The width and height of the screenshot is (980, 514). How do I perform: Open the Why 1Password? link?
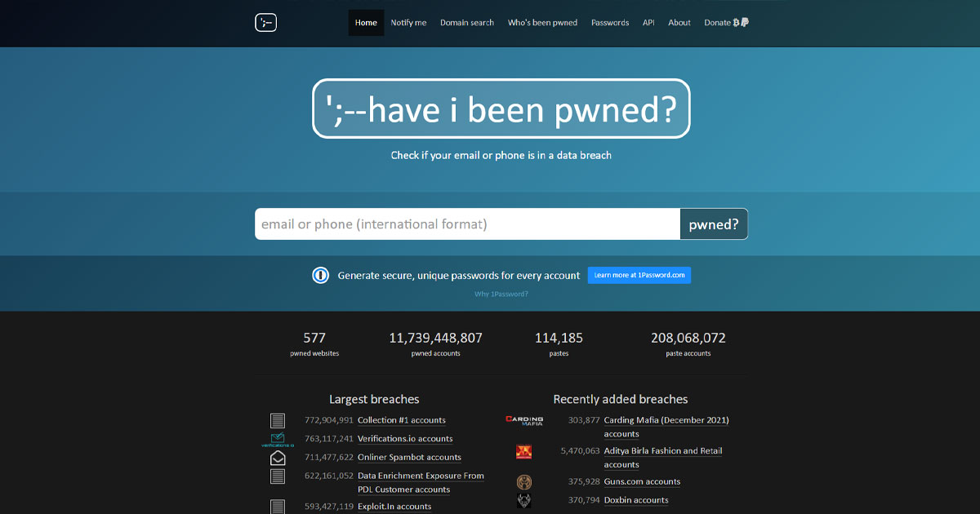(x=501, y=294)
